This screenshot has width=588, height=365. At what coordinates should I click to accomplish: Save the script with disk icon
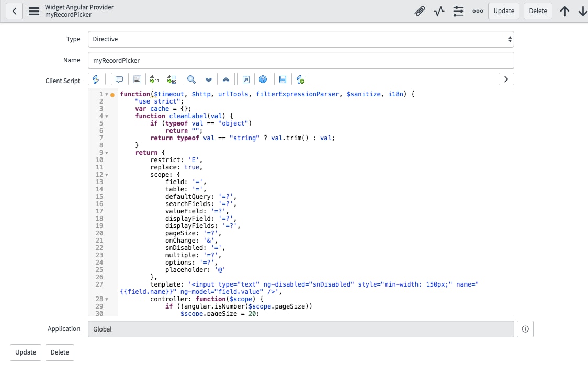[282, 79]
